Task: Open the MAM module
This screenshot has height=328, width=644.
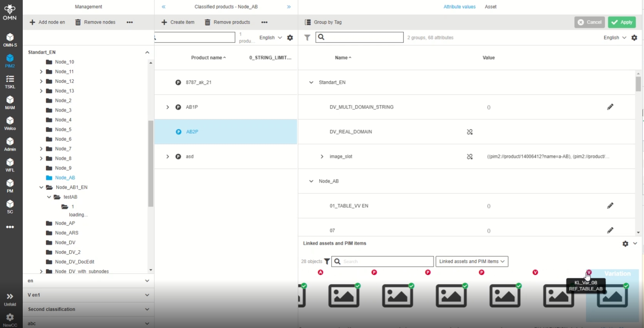Action: (10, 103)
